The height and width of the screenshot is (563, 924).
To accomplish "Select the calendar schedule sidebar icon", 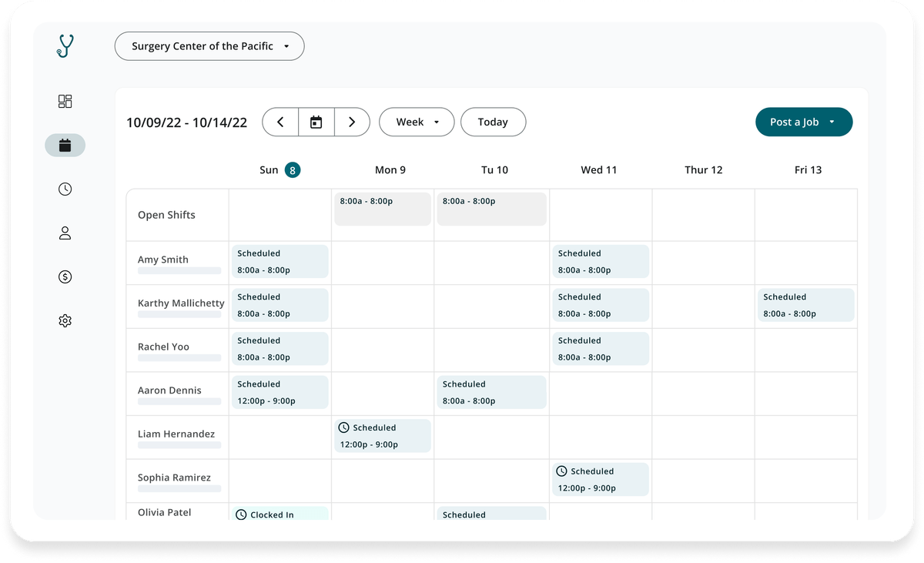I will click(x=65, y=146).
